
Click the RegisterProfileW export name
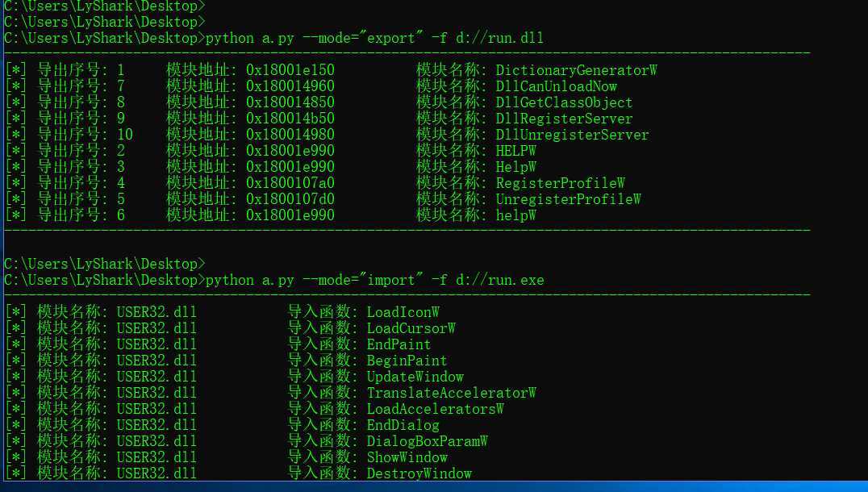point(560,183)
